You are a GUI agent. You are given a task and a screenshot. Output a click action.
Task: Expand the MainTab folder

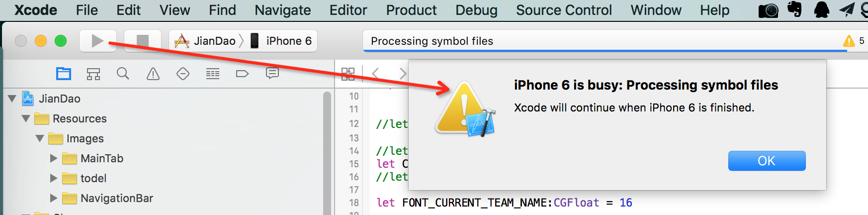coord(54,158)
